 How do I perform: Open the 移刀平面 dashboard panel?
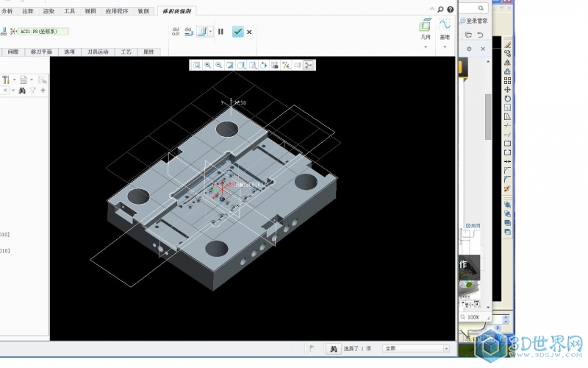[41, 52]
